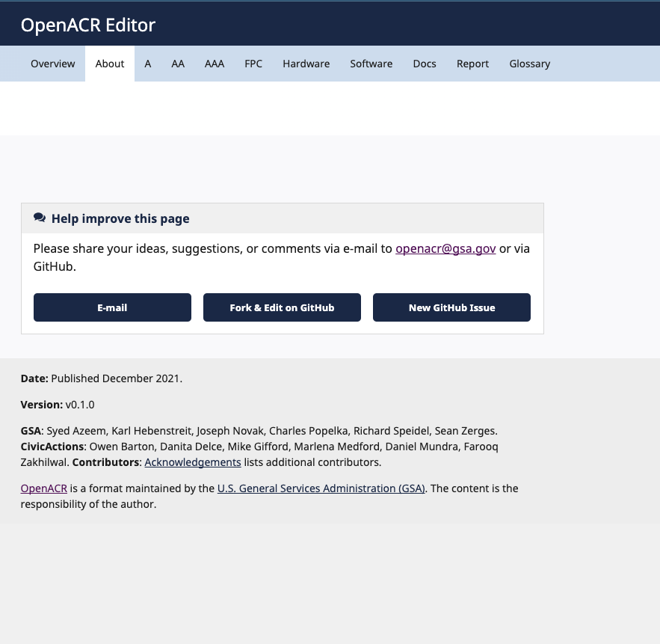Click the OpenACR Editor header title
The image size is (660, 644).
point(87,25)
